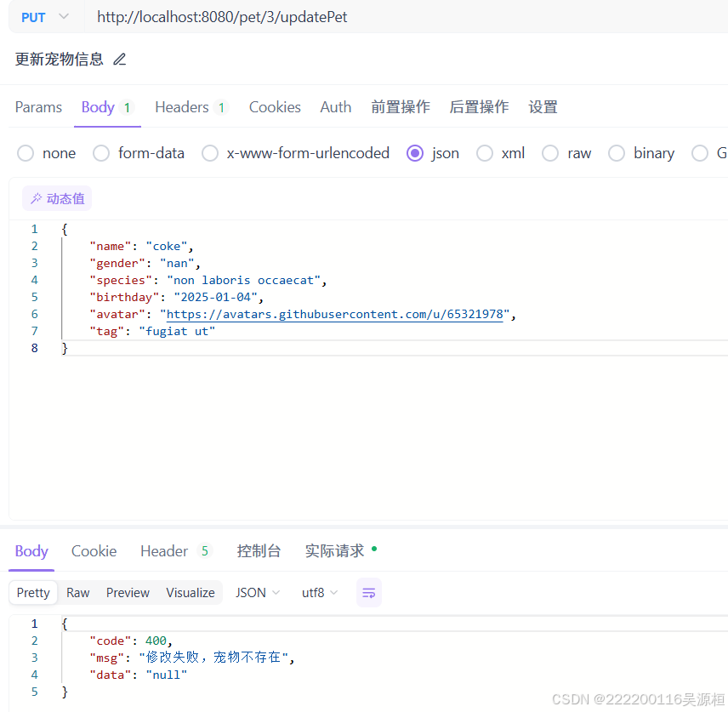728x712 pixels.
Task: Switch response view to Preview
Action: [128, 593]
